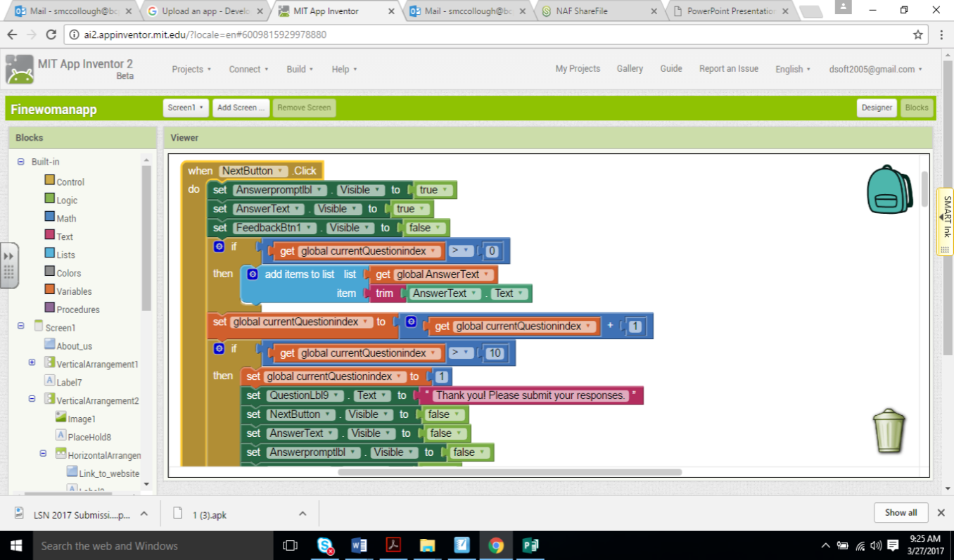Open File Explorer from the taskbar
Image resolution: width=954 pixels, height=560 pixels.
pyautogui.click(x=427, y=545)
